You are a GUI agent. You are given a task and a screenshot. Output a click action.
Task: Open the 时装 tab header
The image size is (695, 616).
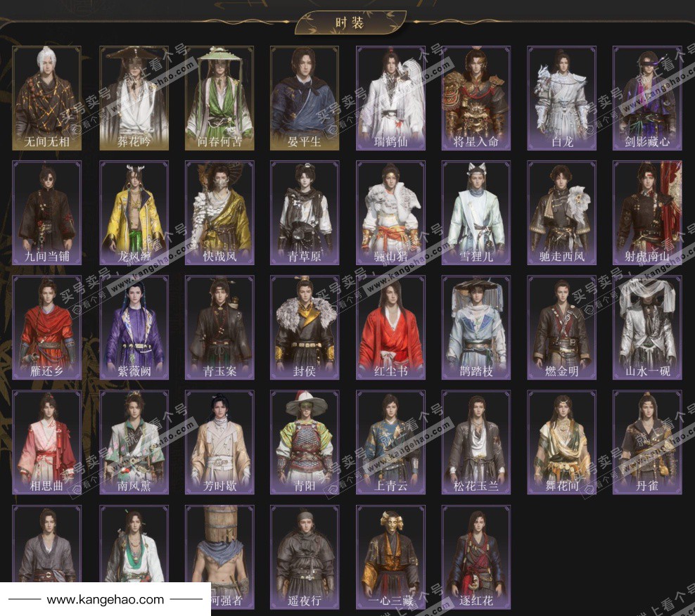[x=350, y=23]
